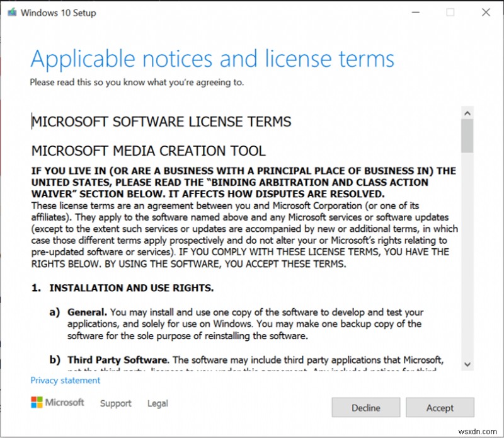This screenshot has width=504, height=438.
Task: Click the Decline button
Action: pos(365,407)
